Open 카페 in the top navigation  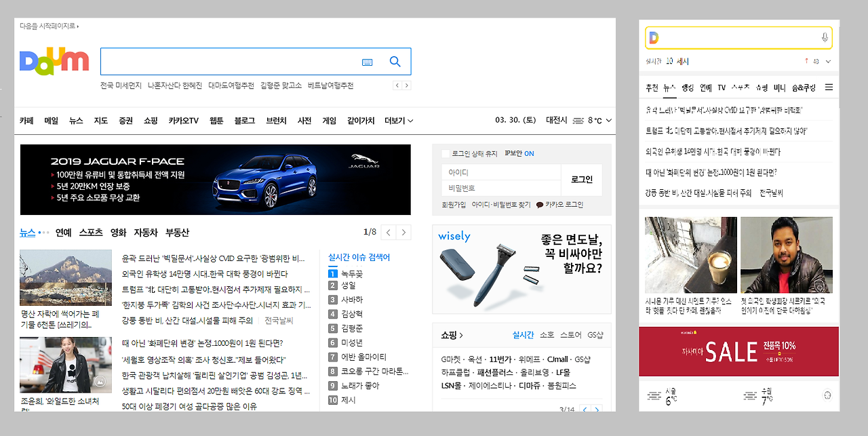26,121
